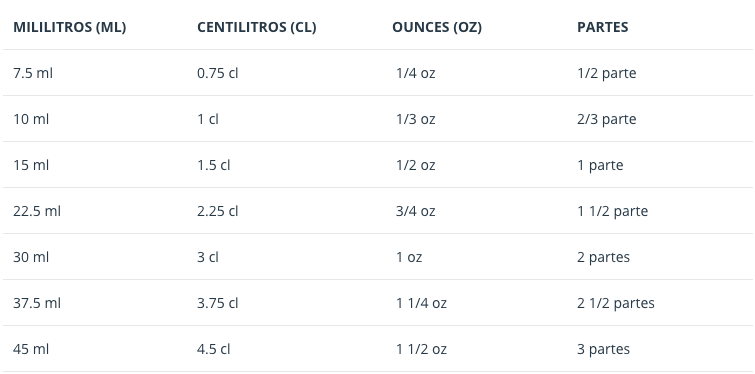Click the 3 partes cell
The height and width of the screenshot is (374, 755).
(603, 349)
